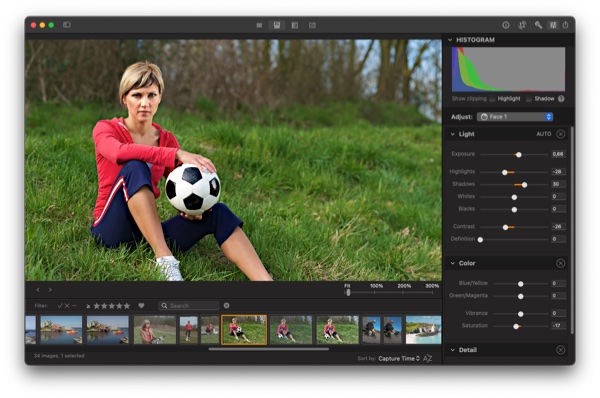Collapse the Color section
The height and width of the screenshot is (398, 600).
(453, 263)
